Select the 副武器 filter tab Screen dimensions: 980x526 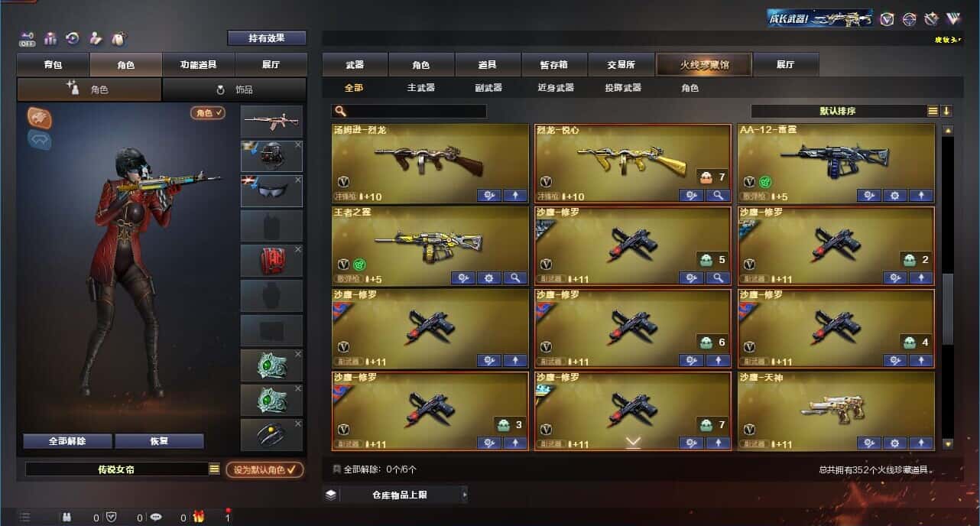tap(488, 88)
